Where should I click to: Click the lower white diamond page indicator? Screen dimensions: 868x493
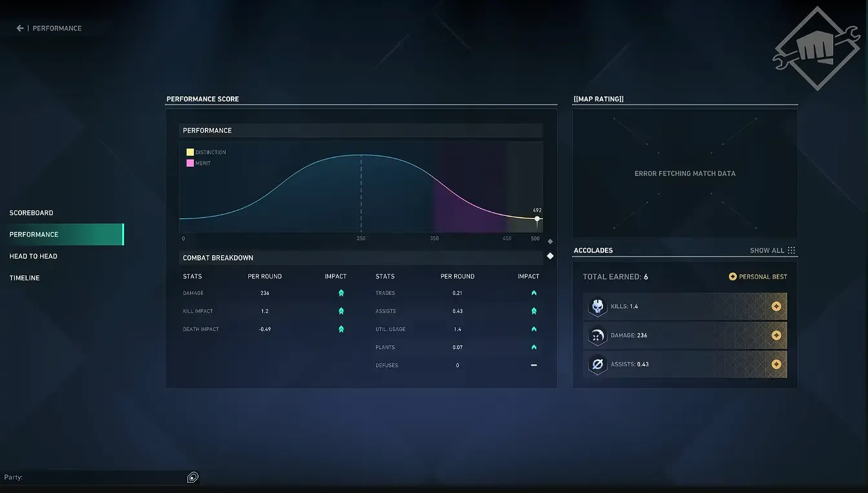coord(550,256)
